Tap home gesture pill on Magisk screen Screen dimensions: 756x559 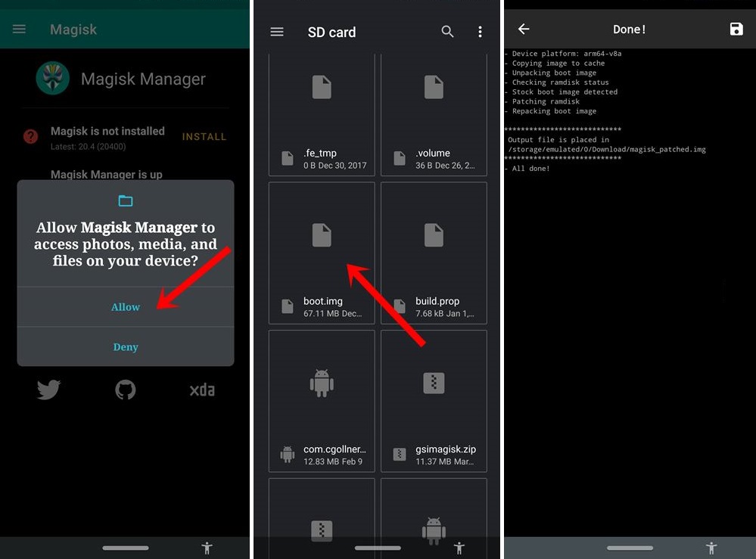[126, 548]
